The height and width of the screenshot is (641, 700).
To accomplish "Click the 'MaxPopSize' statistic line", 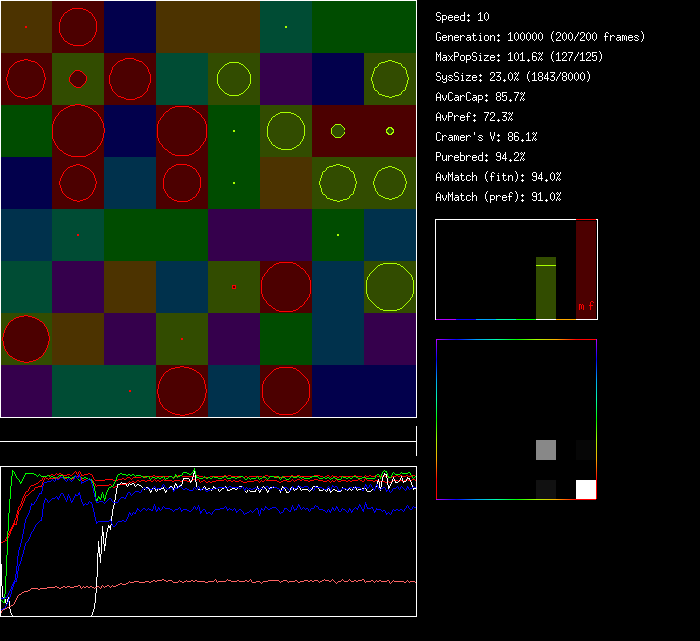I will pyautogui.click(x=518, y=57).
